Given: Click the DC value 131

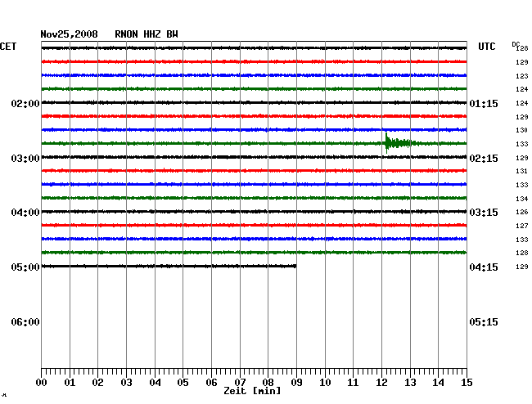Looking at the screenshot, I should point(522,171).
